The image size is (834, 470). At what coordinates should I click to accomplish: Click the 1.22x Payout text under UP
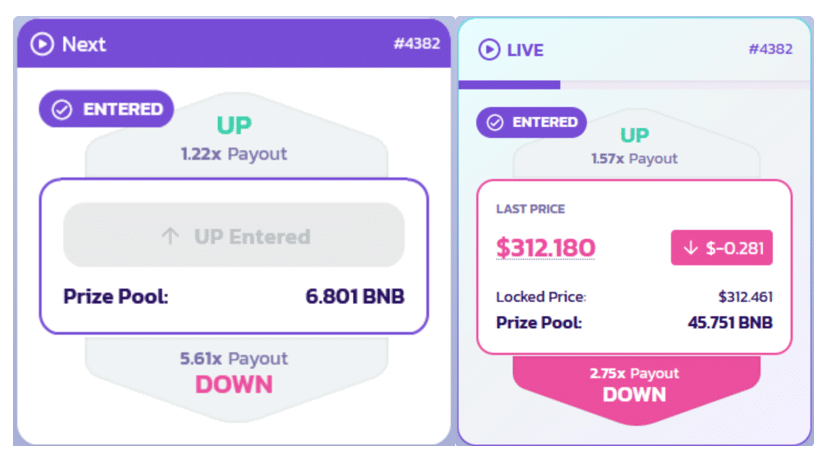point(234,154)
